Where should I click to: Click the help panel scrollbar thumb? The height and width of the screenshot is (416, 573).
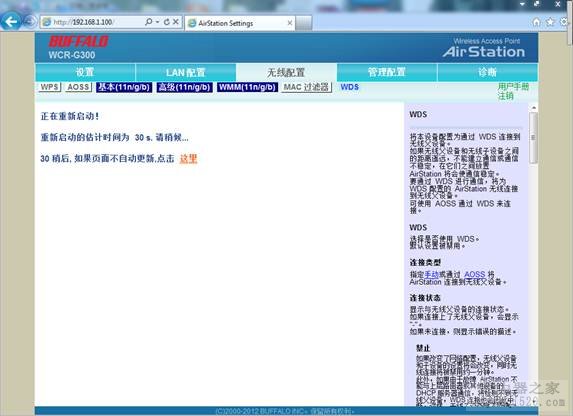click(x=534, y=137)
